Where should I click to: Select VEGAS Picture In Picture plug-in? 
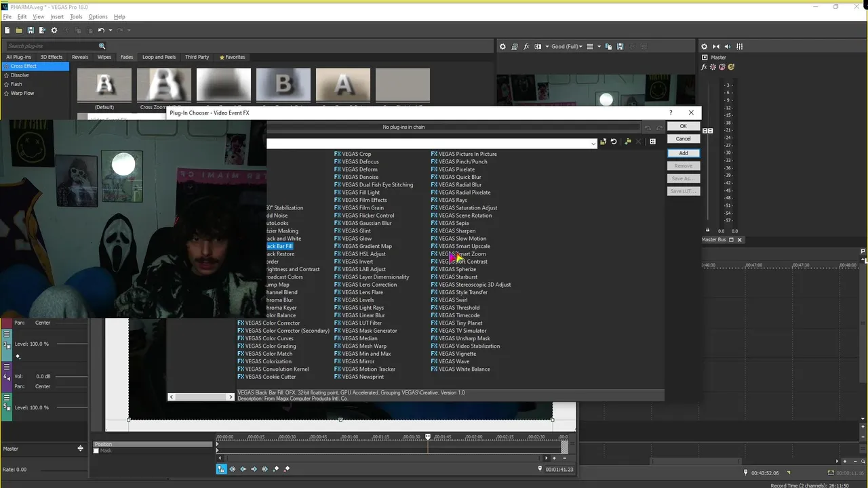(464, 154)
